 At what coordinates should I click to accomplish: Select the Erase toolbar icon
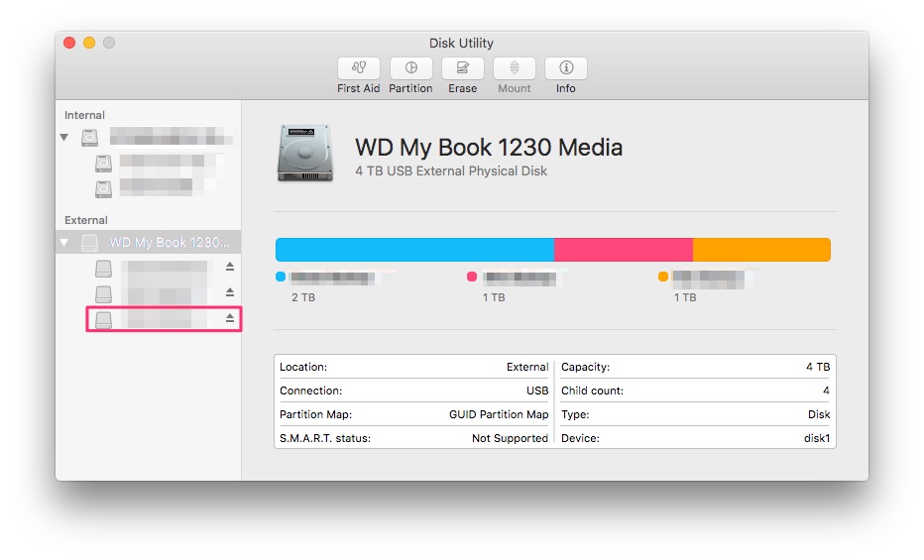coord(463,68)
